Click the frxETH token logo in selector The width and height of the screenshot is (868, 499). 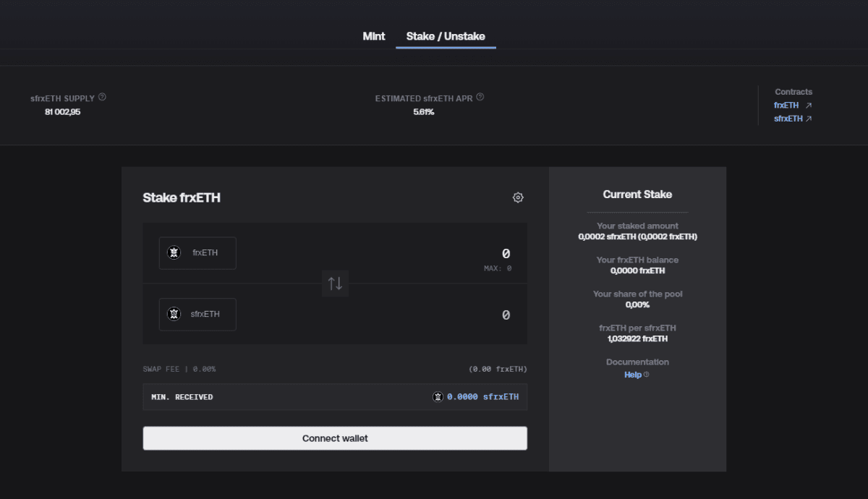point(174,252)
